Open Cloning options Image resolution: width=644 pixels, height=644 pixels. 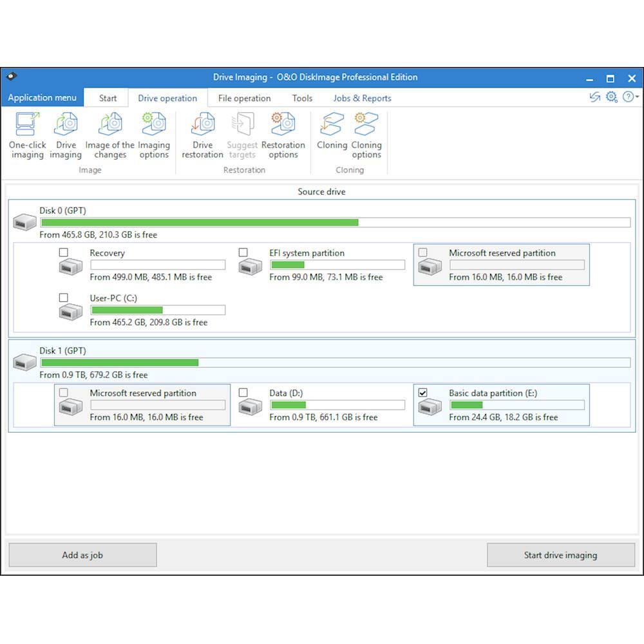coord(366,125)
